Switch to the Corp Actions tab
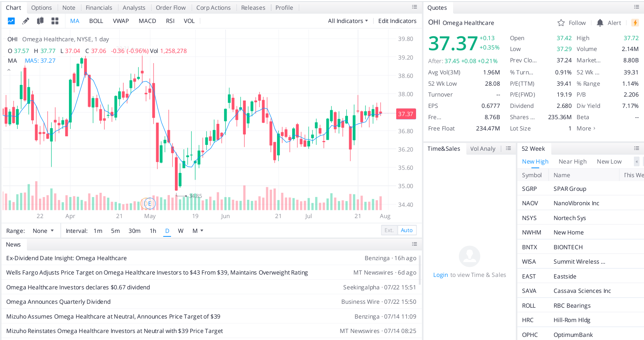This screenshot has width=644, height=340. point(213,8)
